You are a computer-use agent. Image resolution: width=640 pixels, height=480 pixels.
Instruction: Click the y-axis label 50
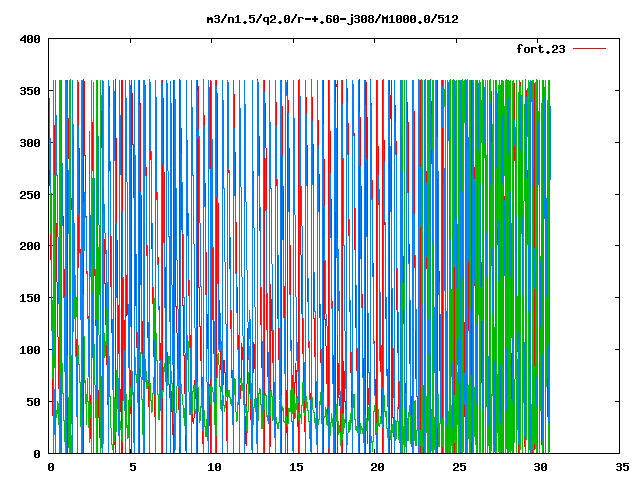point(33,402)
